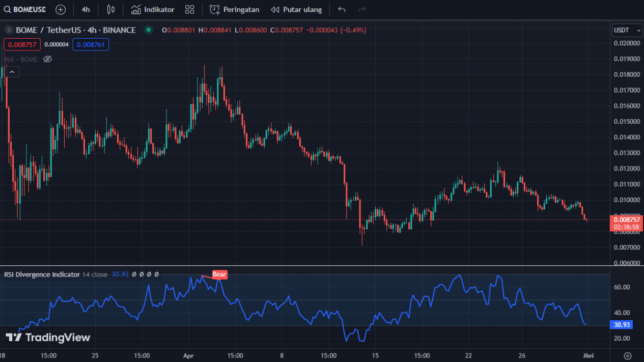This screenshot has width=644, height=362.
Task: Click the change value −0.000043 (−0.49%)
Action: (x=337, y=30)
